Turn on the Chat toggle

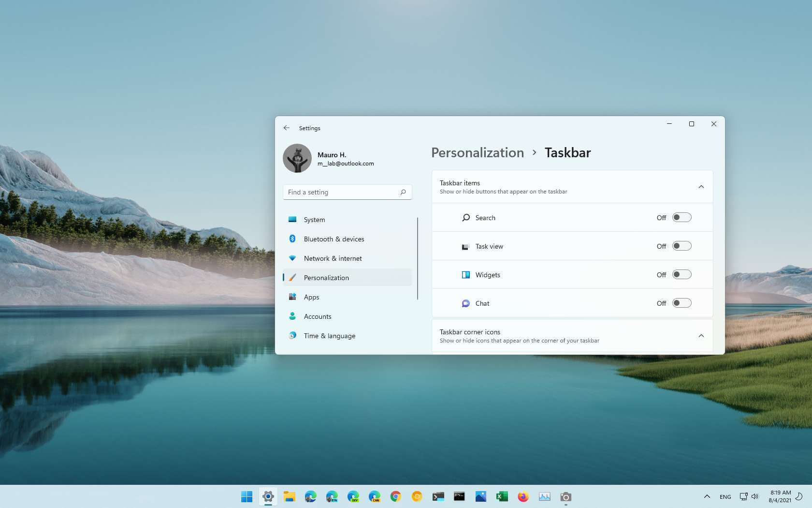[682, 303]
